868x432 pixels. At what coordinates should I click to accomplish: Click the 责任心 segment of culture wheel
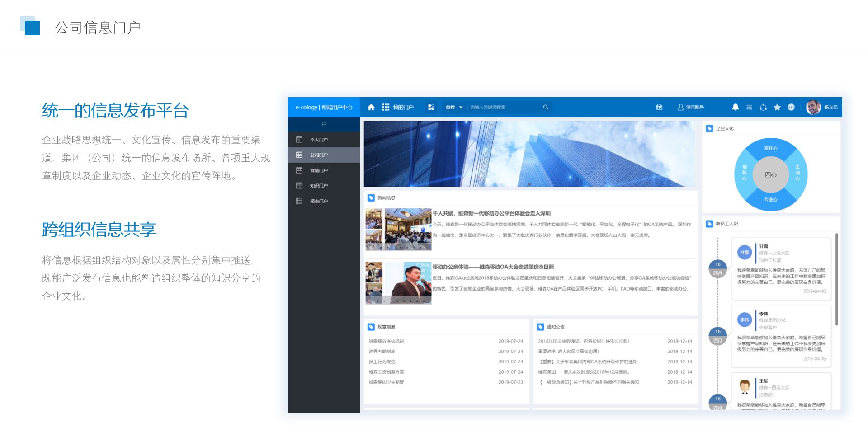771,148
